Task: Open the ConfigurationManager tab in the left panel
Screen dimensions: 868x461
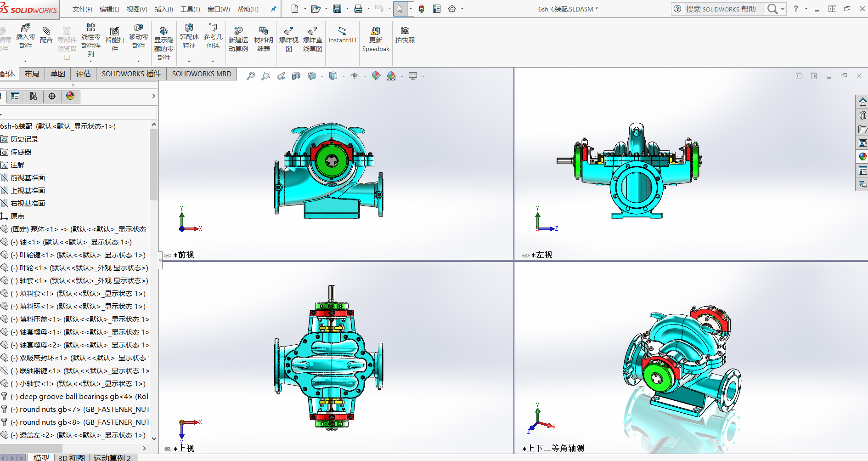Action: [x=34, y=96]
